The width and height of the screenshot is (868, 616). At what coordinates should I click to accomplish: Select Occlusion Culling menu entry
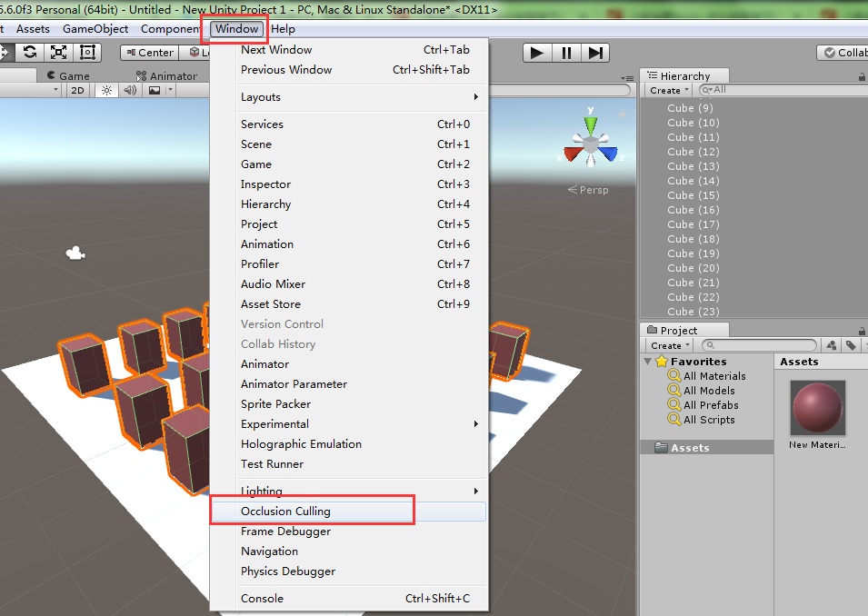pyautogui.click(x=349, y=512)
